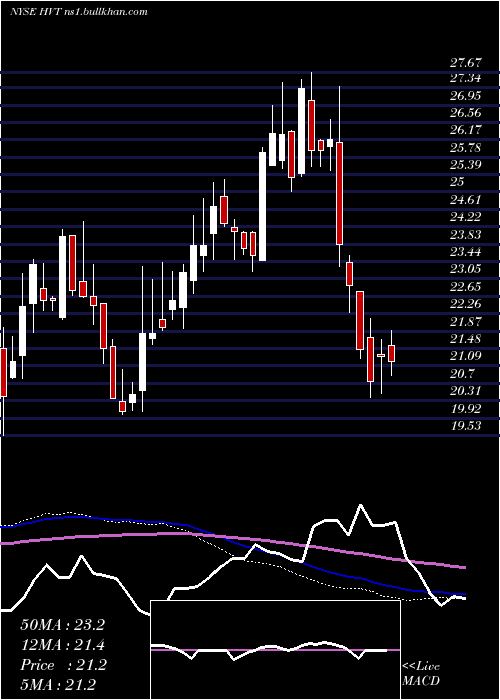Click the 22.65 price axis label
The height and width of the screenshot is (700, 500).
pyautogui.click(x=466, y=287)
